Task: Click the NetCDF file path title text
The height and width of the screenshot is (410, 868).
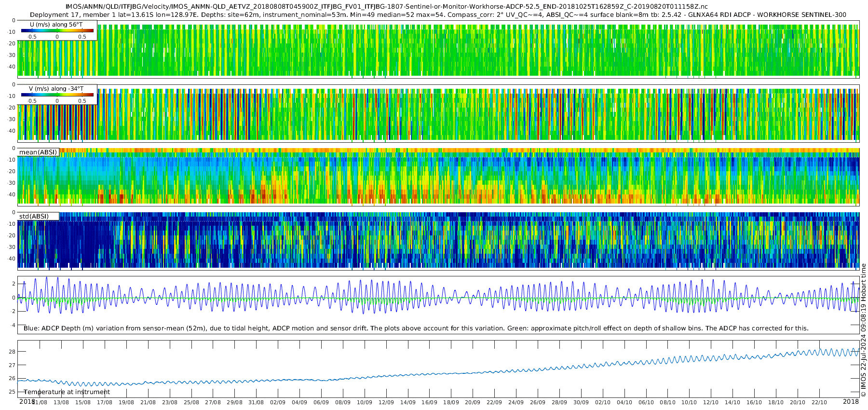Action: click(387, 7)
